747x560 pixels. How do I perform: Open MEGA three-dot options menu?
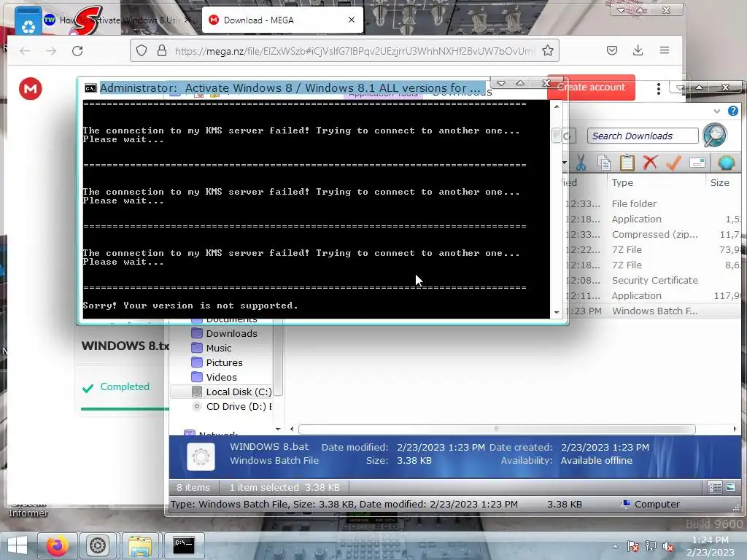click(x=659, y=88)
